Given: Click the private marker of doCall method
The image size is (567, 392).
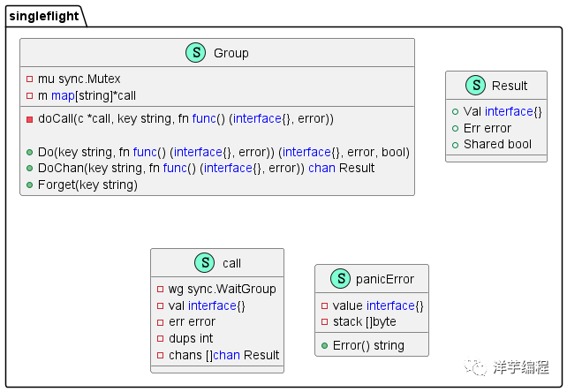Looking at the screenshot, I should click(x=30, y=118).
